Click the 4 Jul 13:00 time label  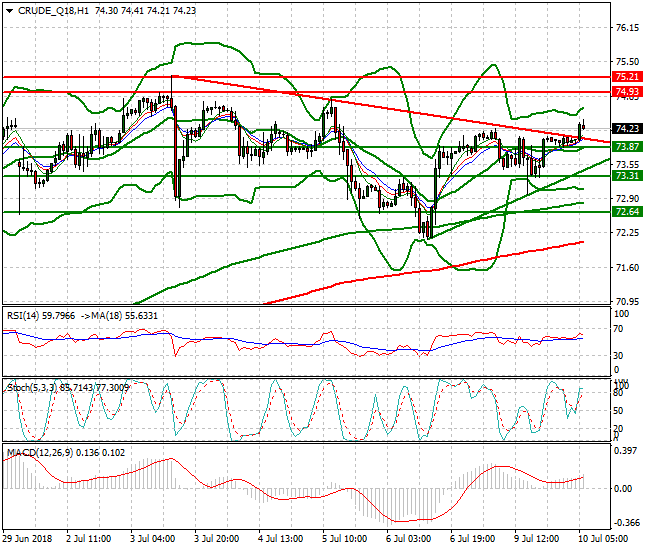[281, 539]
